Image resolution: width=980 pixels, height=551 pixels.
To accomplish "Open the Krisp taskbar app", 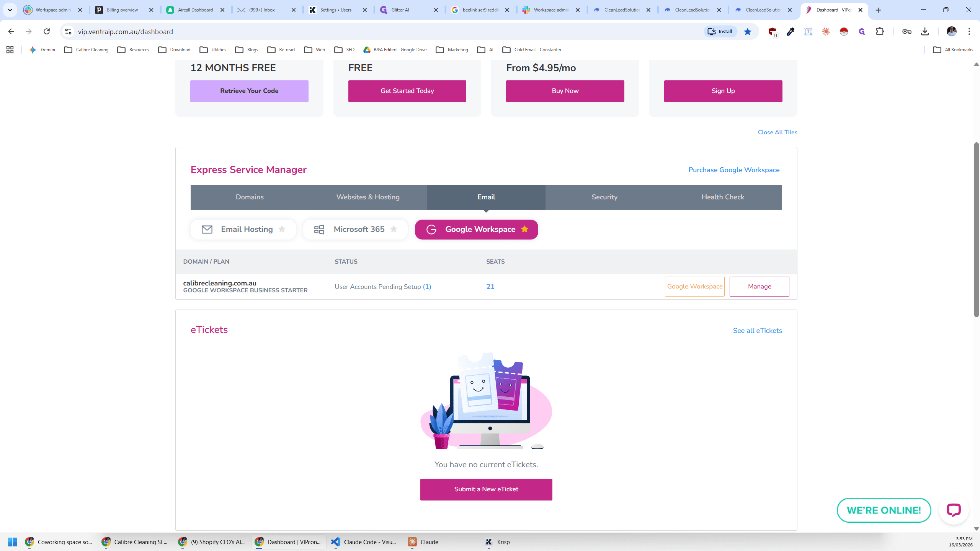I will [x=498, y=542].
